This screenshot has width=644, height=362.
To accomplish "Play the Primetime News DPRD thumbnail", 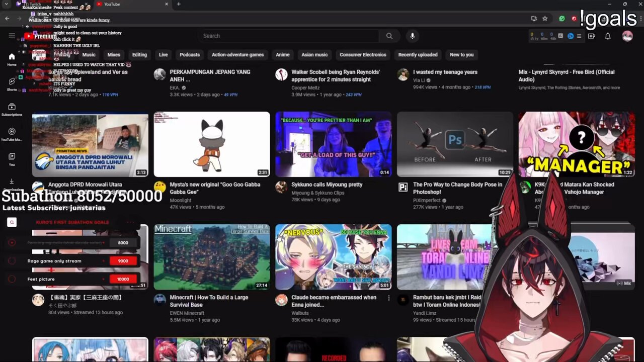I will click(90, 144).
